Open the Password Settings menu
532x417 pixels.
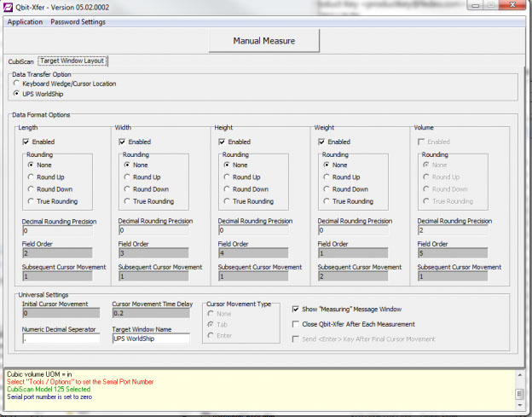pos(78,21)
